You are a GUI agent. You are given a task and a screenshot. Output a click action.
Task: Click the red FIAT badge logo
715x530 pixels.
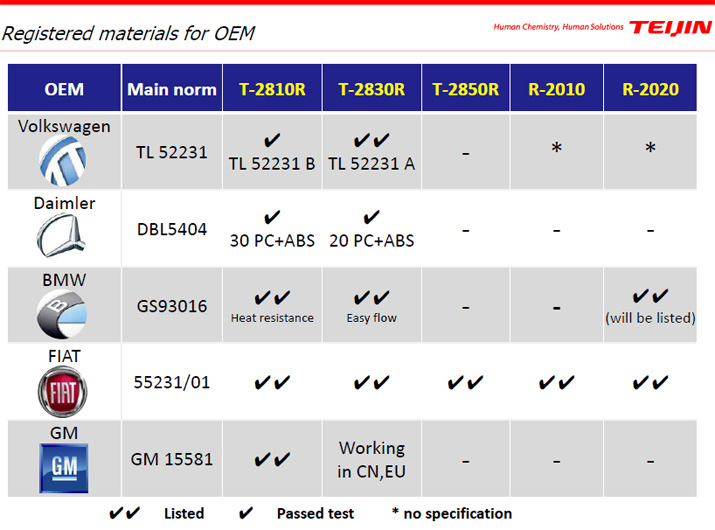pos(62,392)
